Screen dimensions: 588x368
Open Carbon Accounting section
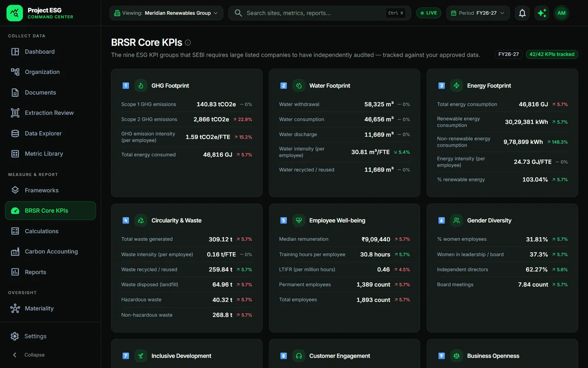50,251
